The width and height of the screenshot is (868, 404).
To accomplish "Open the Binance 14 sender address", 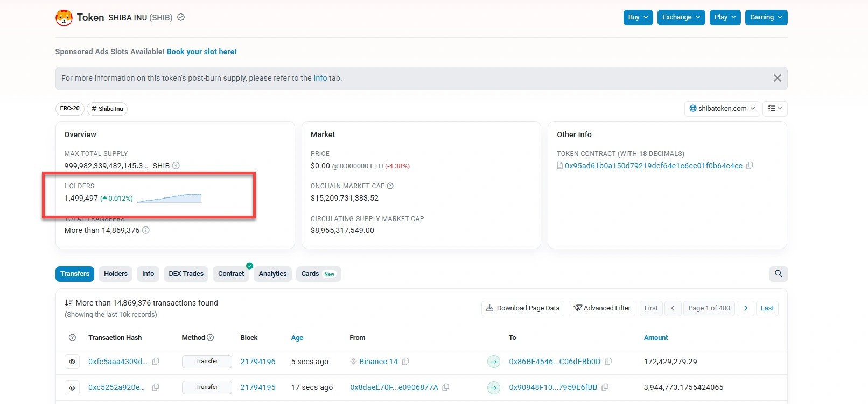I will pyautogui.click(x=379, y=362).
